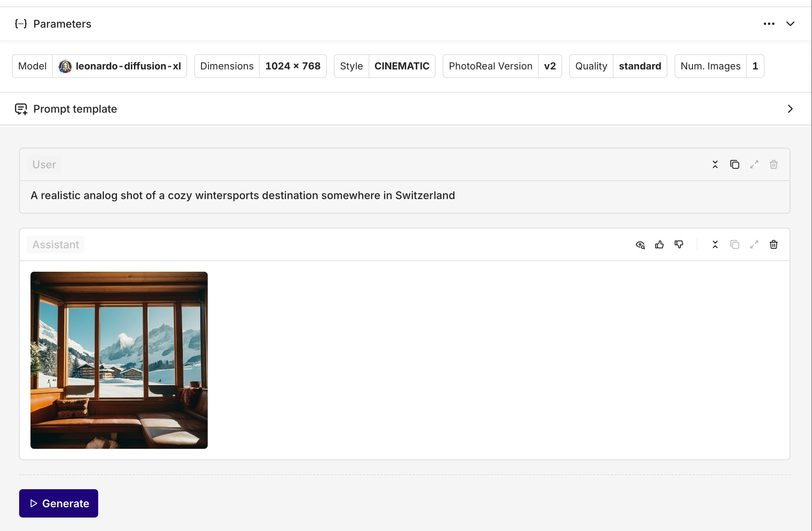
Task: Click the Generate button
Action: (58, 503)
